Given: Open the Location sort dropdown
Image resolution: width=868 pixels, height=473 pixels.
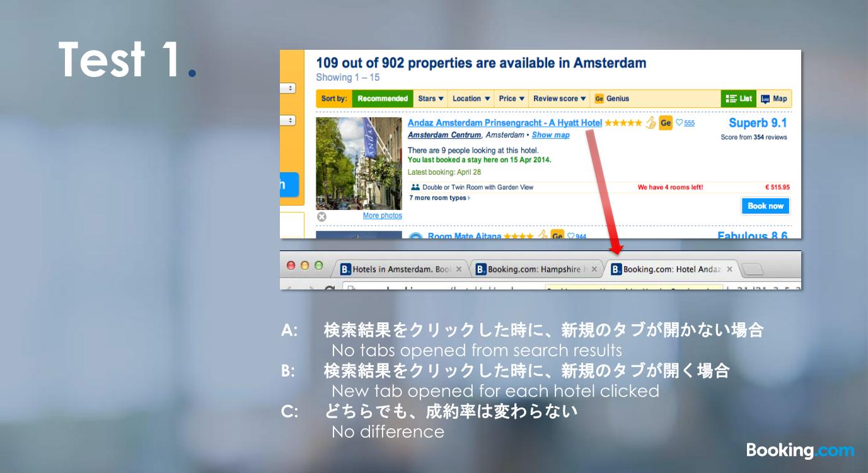Looking at the screenshot, I should click(471, 98).
